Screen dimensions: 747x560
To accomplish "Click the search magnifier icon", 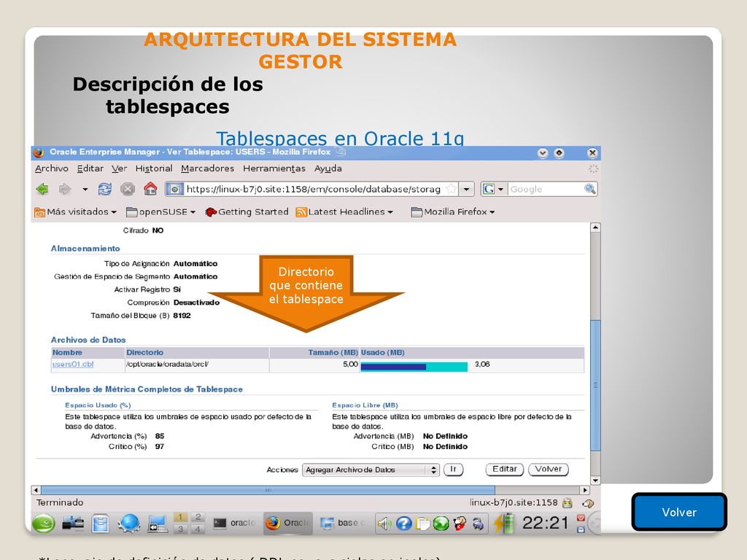I will point(589,189).
